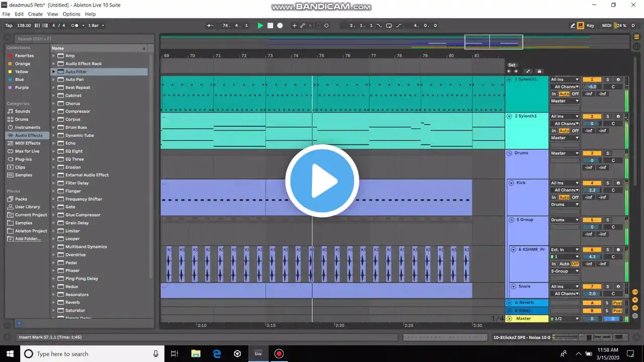Viewport: 644px width, 362px height.
Task: Expand the Auto Filter device
Action: point(53,72)
